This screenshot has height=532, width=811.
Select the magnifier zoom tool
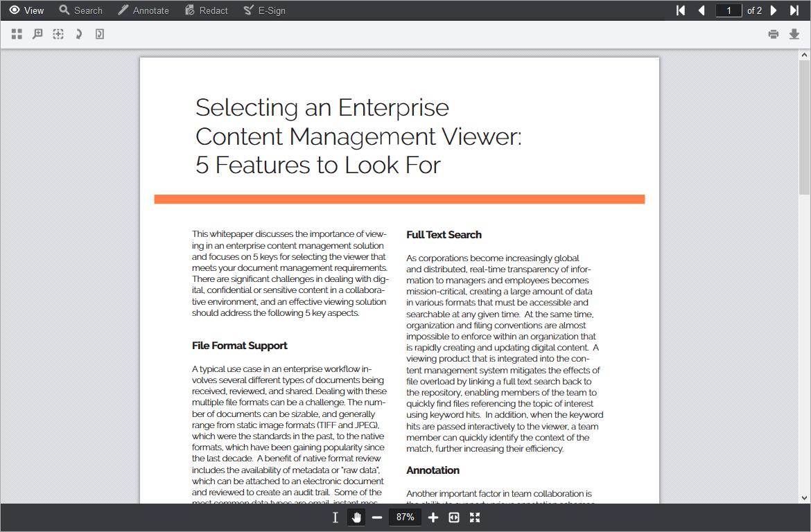click(x=37, y=33)
